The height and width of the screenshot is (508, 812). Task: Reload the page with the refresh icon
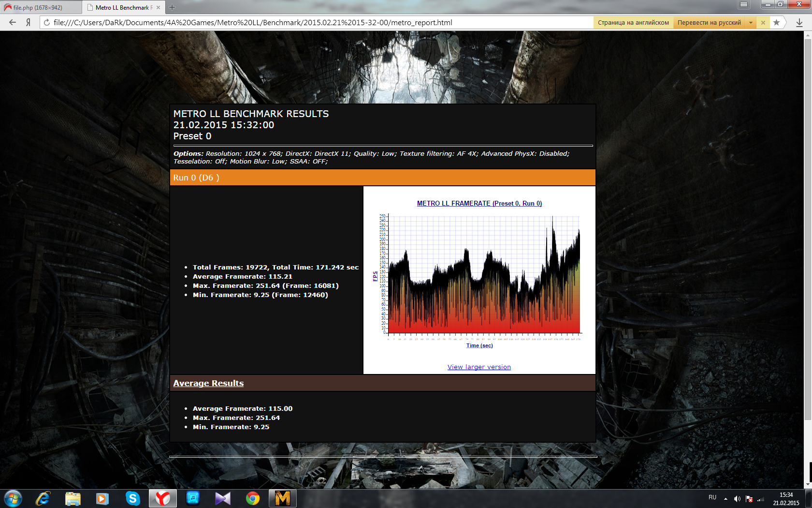tap(47, 22)
